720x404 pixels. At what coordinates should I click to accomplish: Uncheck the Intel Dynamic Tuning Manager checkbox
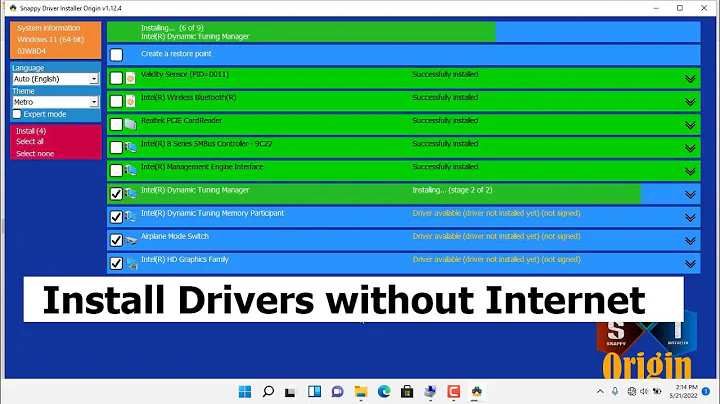point(117,194)
